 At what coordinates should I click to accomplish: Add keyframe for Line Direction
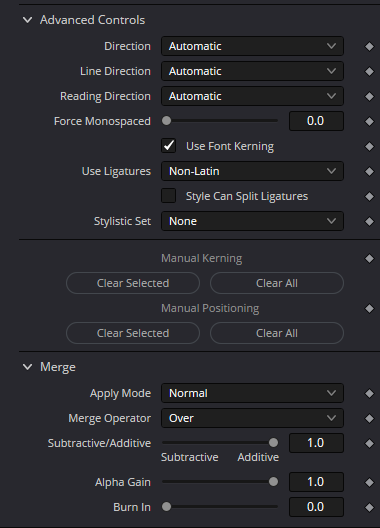370,71
